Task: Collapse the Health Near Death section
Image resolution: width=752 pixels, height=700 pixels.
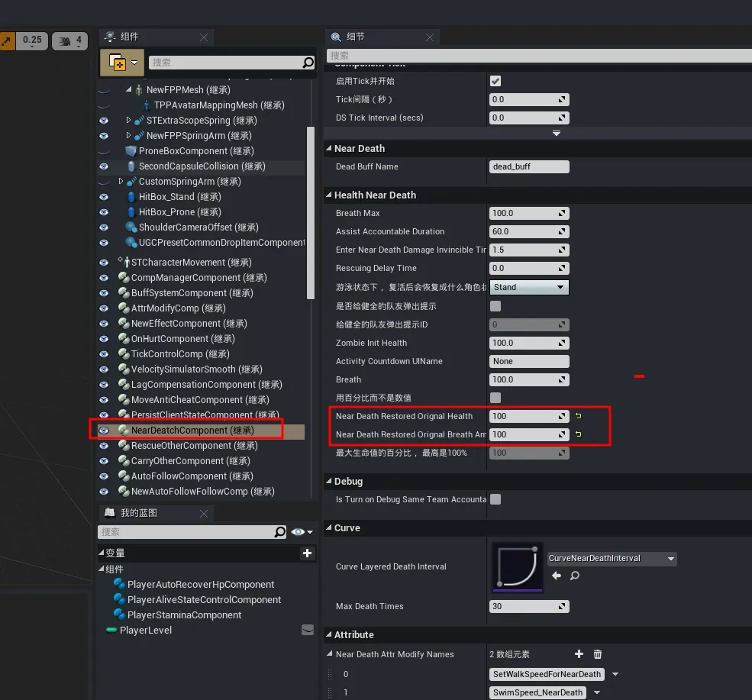Action: pyautogui.click(x=329, y=195)
